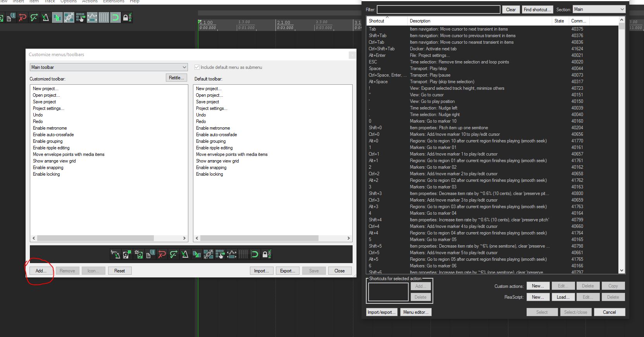Open the Actions menu
644x337 pixels.
pyautogui.click(x=90, y=2)
